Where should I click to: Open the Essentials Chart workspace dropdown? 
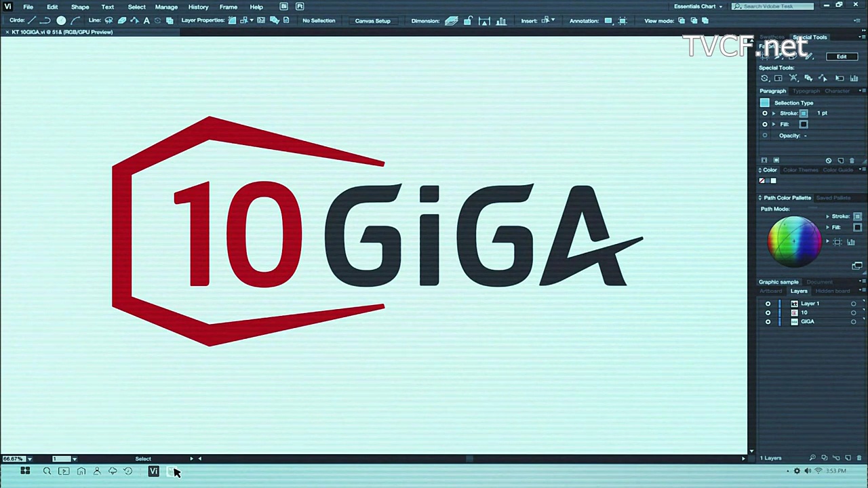coord(698,7)
